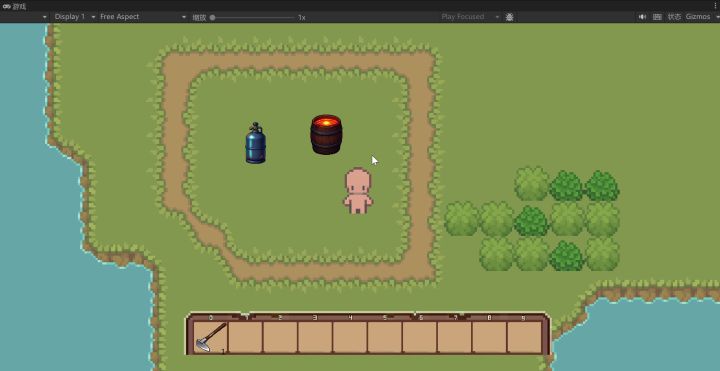
Task: Select empty hotbar slot 5
Action: [x=385, y=337]
